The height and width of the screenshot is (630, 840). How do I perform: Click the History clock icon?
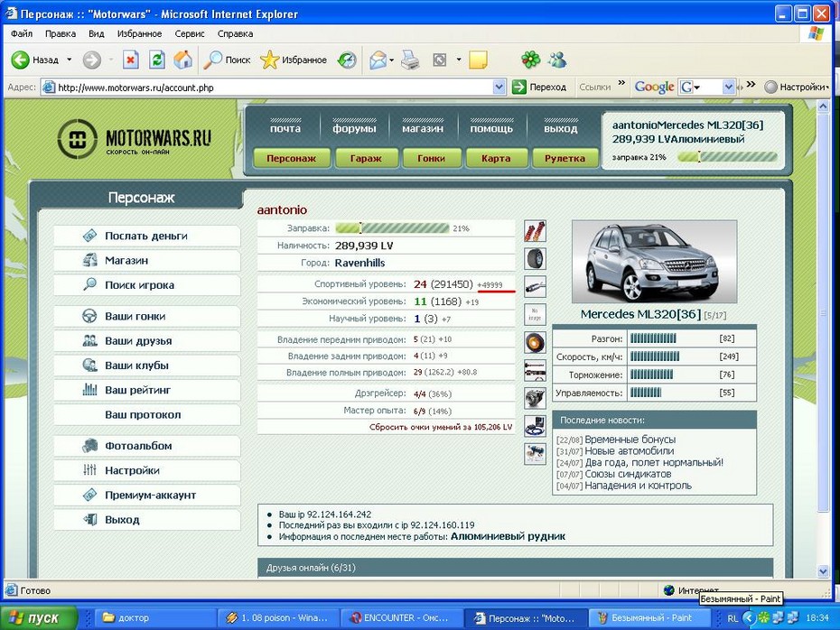[x=347, y=60]
